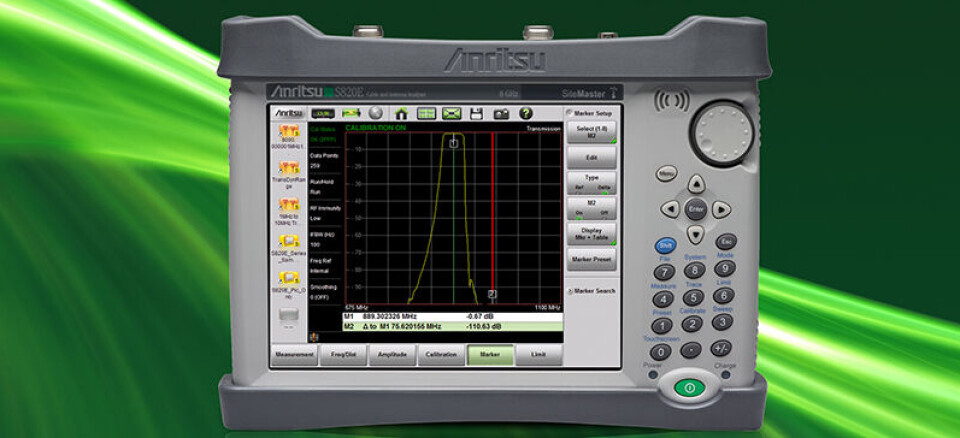Open the TransDynRange shortcut icon
The height and width of the screenshot is (438, 960).
coord(289,167)
